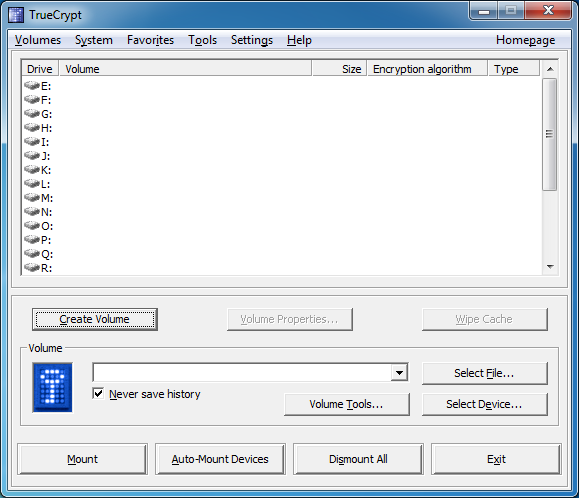This screenshot has width=579, height=498.
Task: Open the Tools menu
Action: click(202, 40)
